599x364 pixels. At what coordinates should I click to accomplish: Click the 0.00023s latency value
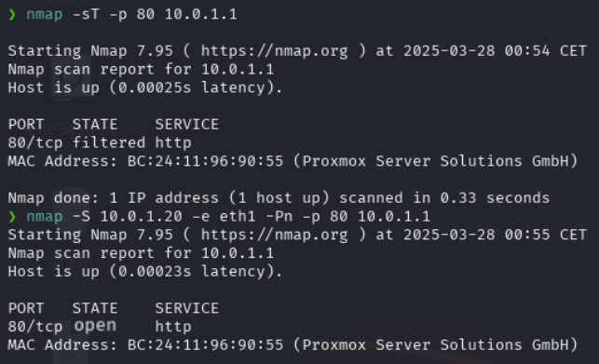(155, 272)
